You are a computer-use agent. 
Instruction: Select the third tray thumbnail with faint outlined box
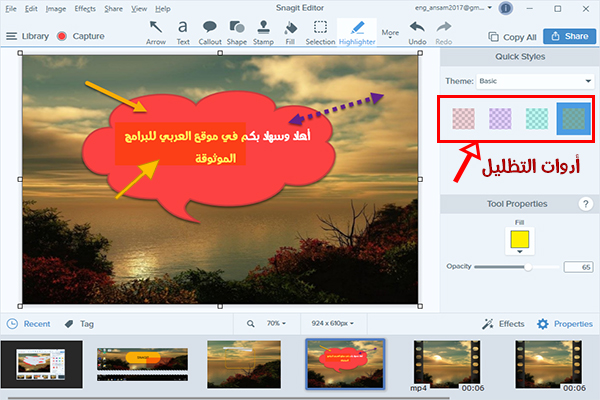click(244, 364)
